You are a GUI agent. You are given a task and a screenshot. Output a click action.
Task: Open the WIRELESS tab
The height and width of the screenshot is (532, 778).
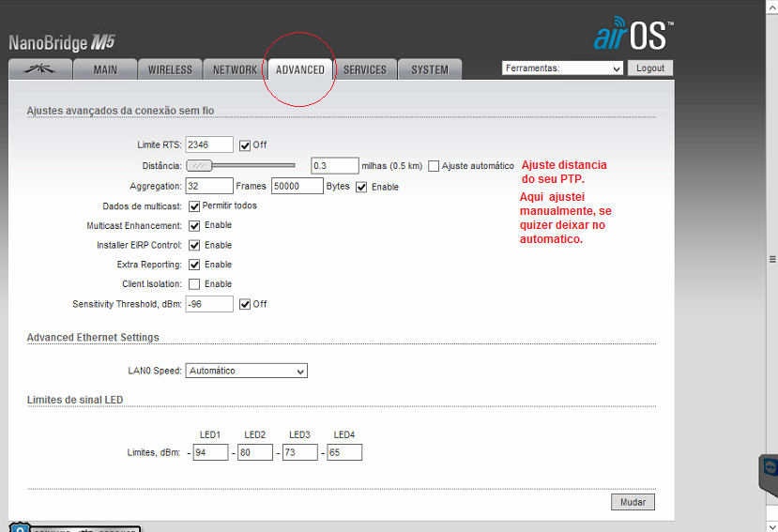(170, 69)
